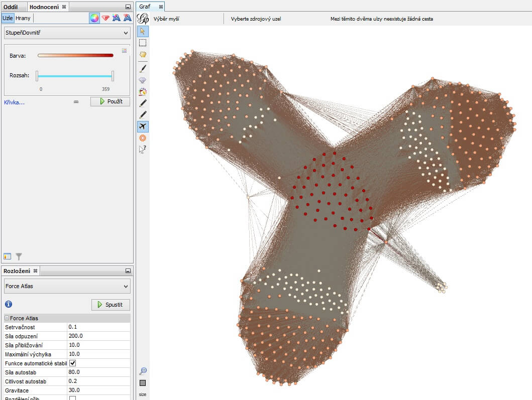Image resolution: width=532 pixels, height=400 pixels.
Task: Click the Gravitace value field
Action: coord(99,390)
